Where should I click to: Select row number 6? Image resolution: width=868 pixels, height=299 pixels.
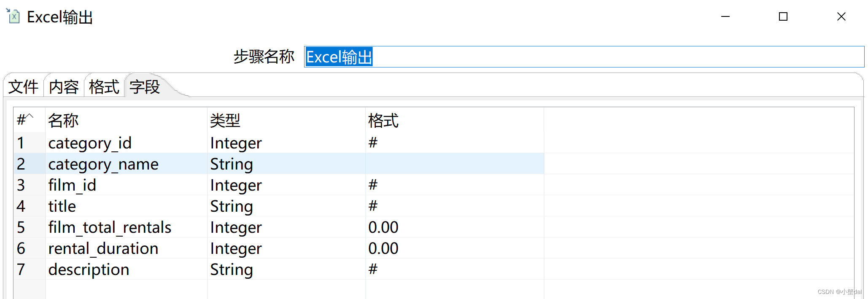30,248
